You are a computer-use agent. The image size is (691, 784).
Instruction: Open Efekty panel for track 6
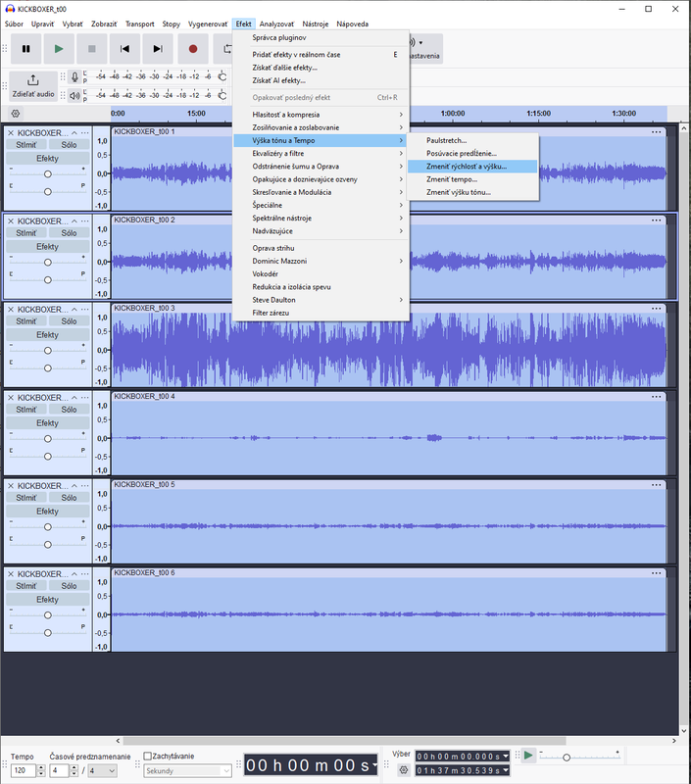(x=47, y=600)
